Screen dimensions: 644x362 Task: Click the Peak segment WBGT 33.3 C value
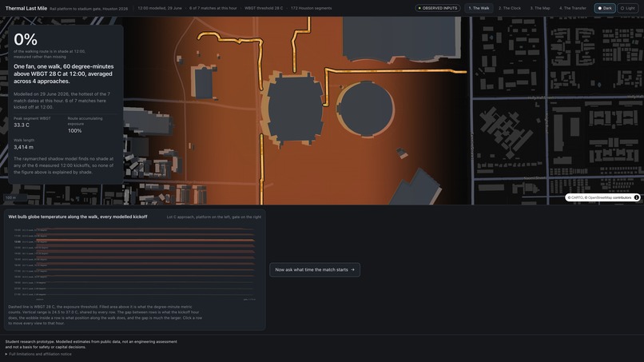[22, 125]
